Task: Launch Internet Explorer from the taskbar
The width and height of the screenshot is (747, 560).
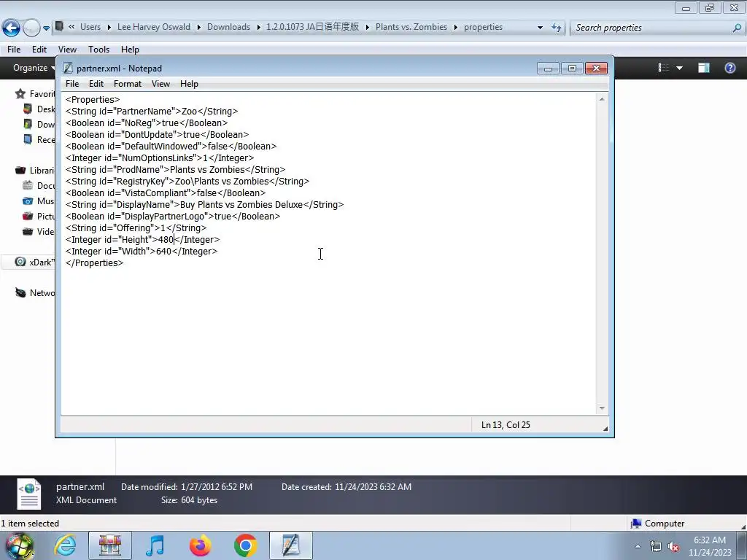Action: [x=65, y=545]
